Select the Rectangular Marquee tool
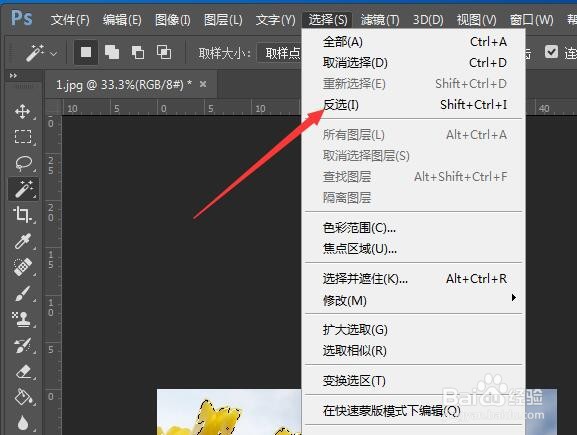577x435 pixels. [22, 137]
